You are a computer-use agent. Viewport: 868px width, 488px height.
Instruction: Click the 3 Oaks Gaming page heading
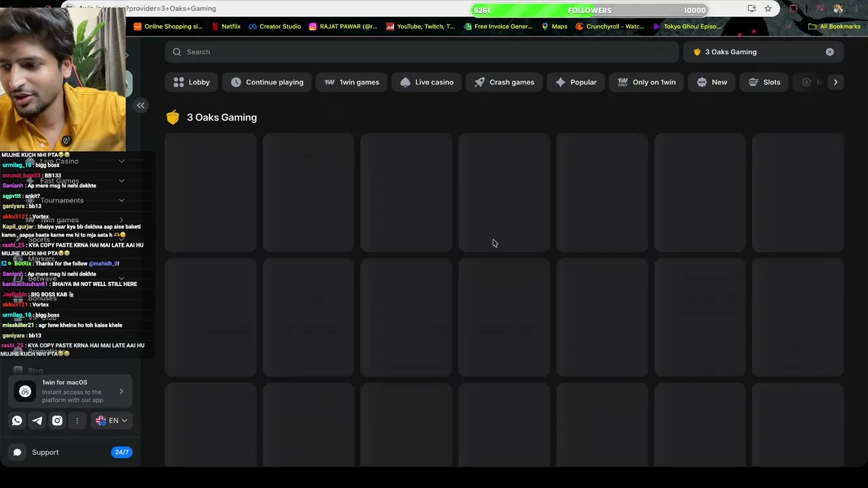(222, 117)
